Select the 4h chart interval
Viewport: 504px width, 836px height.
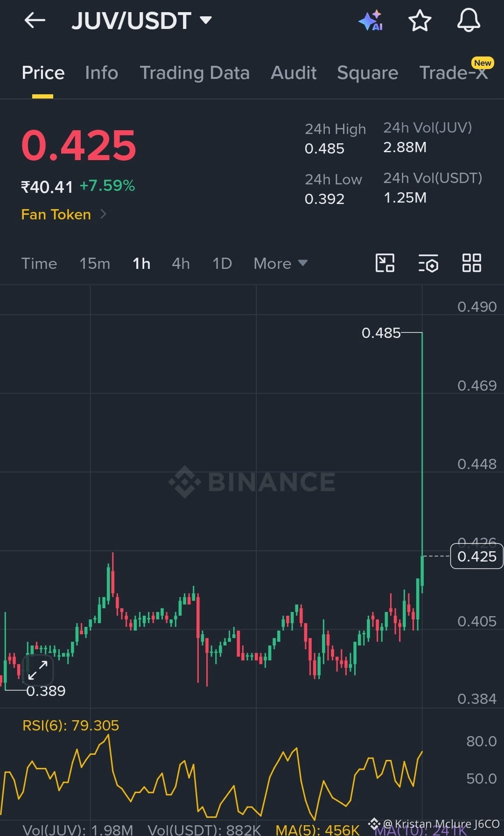[x=181, y=263]
